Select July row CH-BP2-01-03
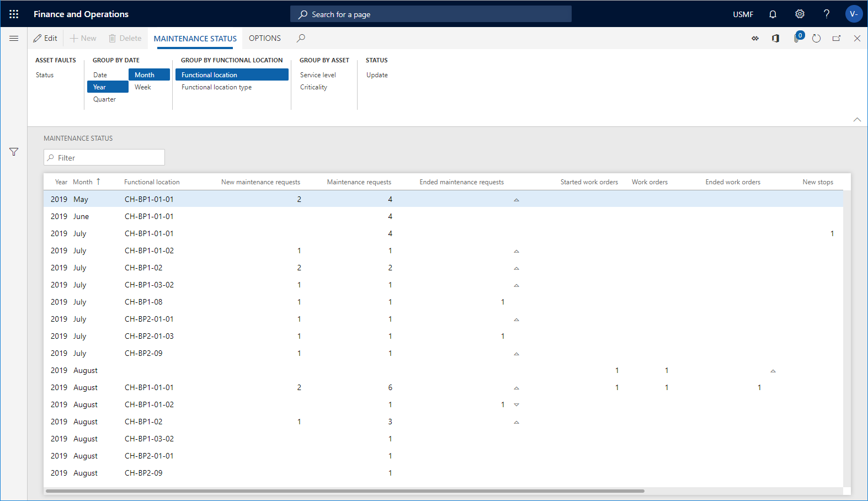 point(443,336)
